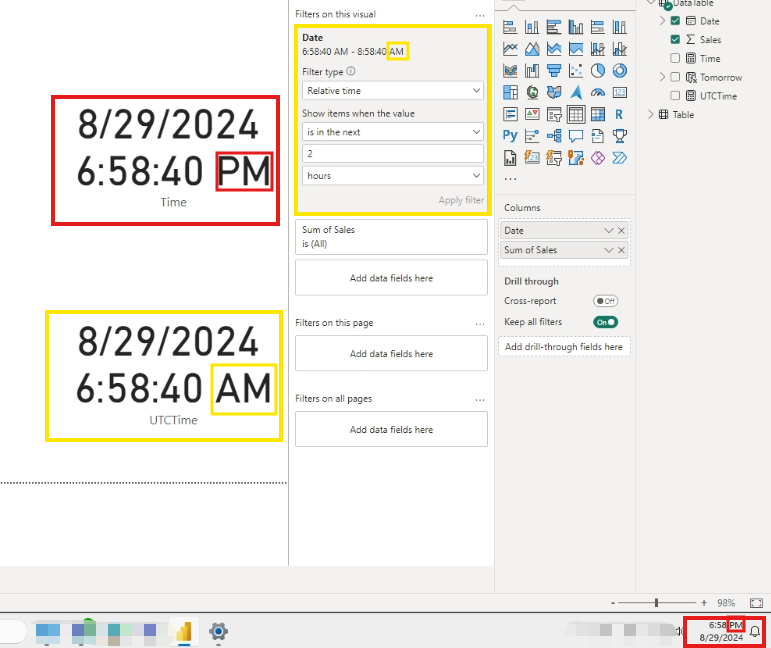Select the donut chart visual
The height and width of the screenshot is (648, 771).
pos(620,71)
